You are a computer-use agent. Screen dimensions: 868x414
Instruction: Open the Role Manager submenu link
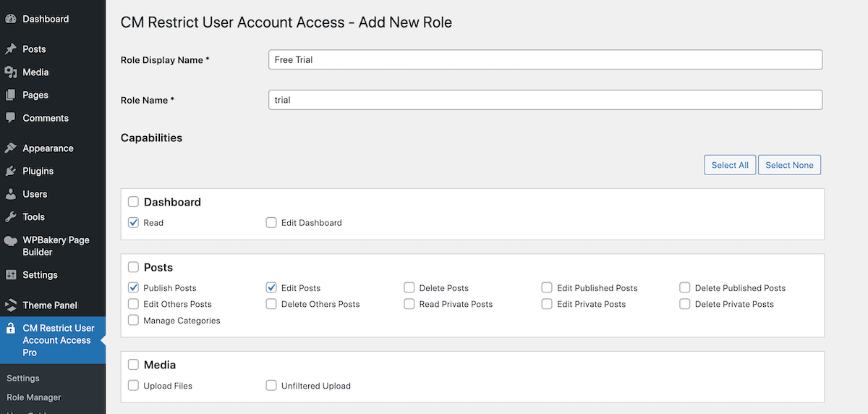[x=34, y=397]
